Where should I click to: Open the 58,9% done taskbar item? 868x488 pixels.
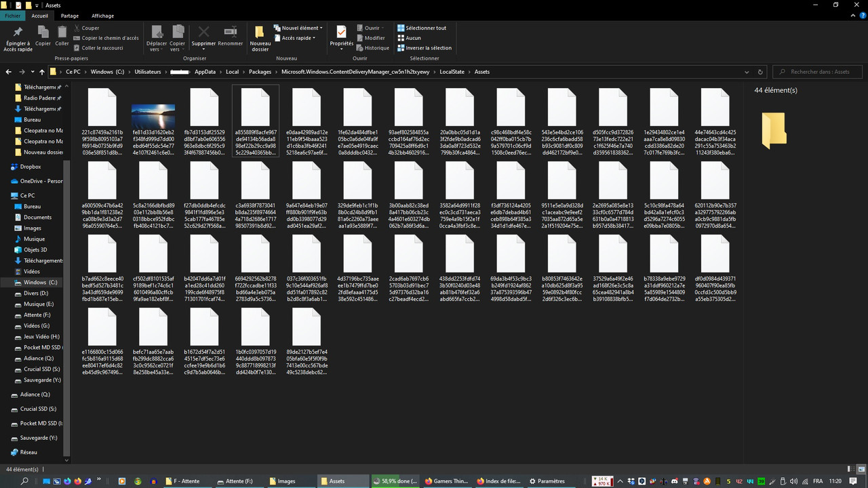coord(395,481)
